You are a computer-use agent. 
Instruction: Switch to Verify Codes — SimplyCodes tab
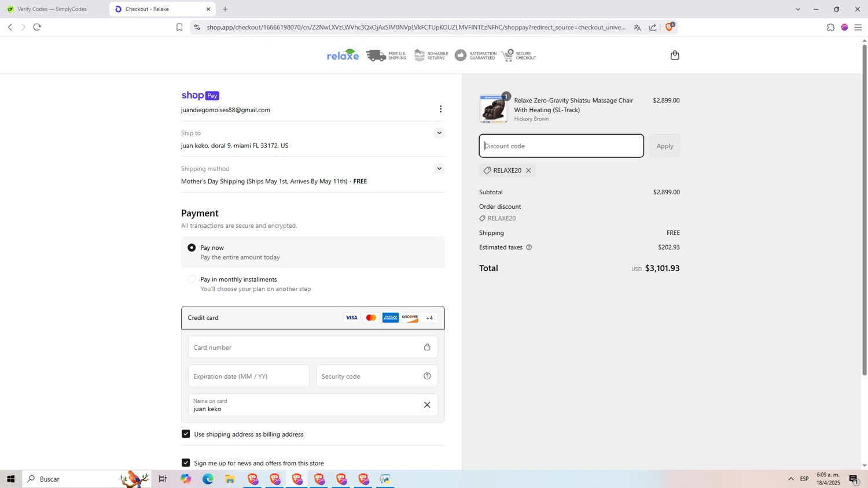(53, 9)
